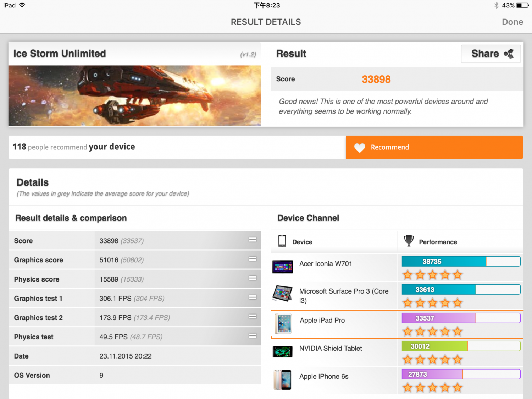Tap the orange Recommend button

(434, 147)
